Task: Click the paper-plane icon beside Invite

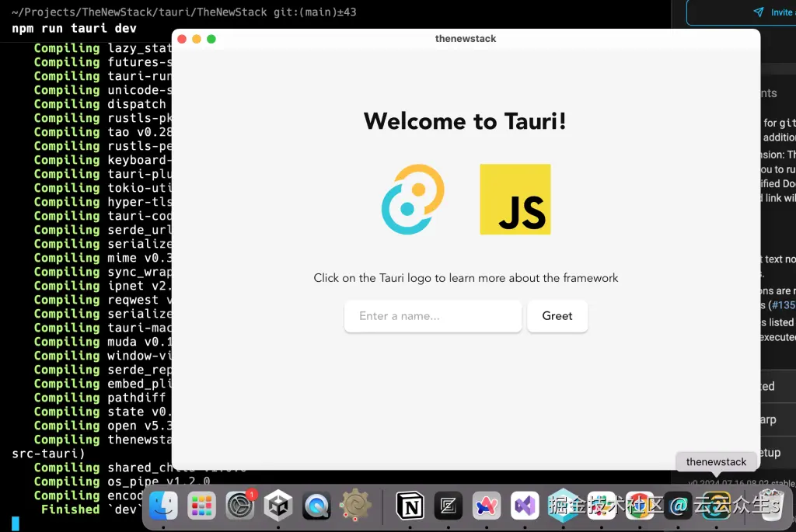Action: (759, 12)
